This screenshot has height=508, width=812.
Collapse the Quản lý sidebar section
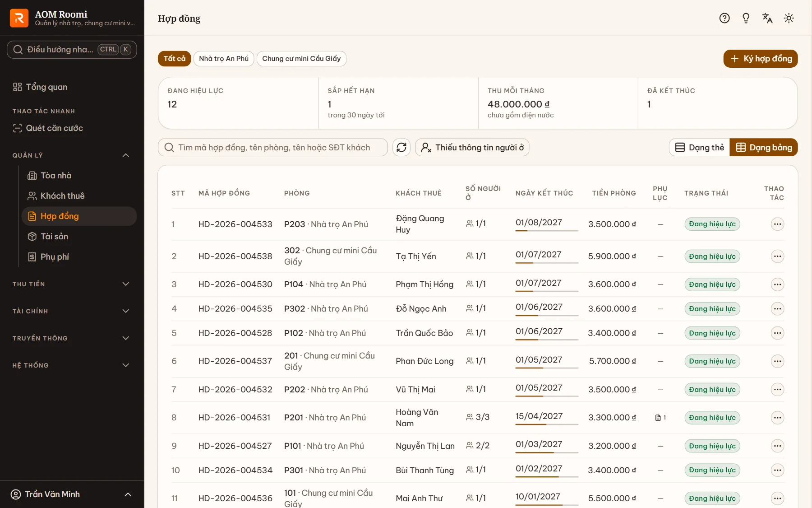point(71,155)
